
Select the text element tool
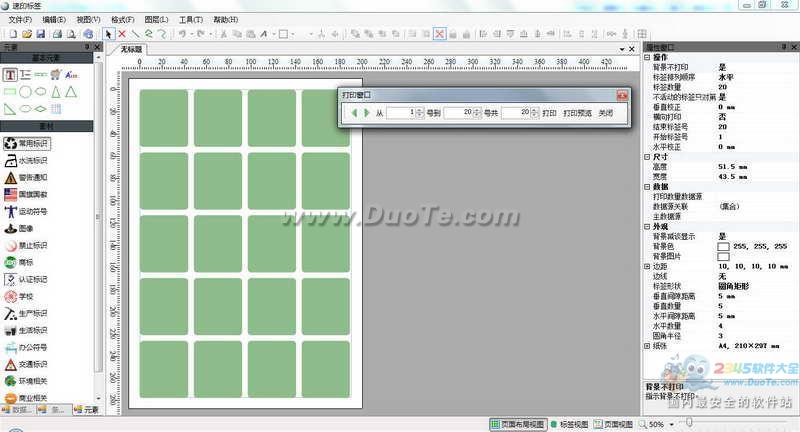11,74
